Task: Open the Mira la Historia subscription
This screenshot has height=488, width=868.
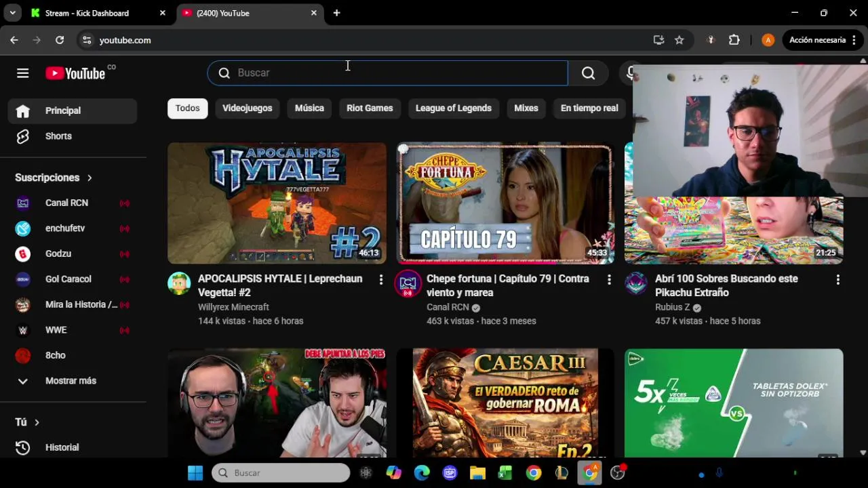Action: 73,304
